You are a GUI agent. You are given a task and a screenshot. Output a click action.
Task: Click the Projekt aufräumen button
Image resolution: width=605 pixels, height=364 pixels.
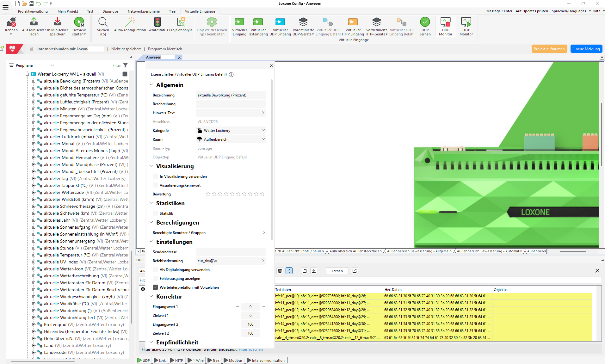click(x=549, y=49)
